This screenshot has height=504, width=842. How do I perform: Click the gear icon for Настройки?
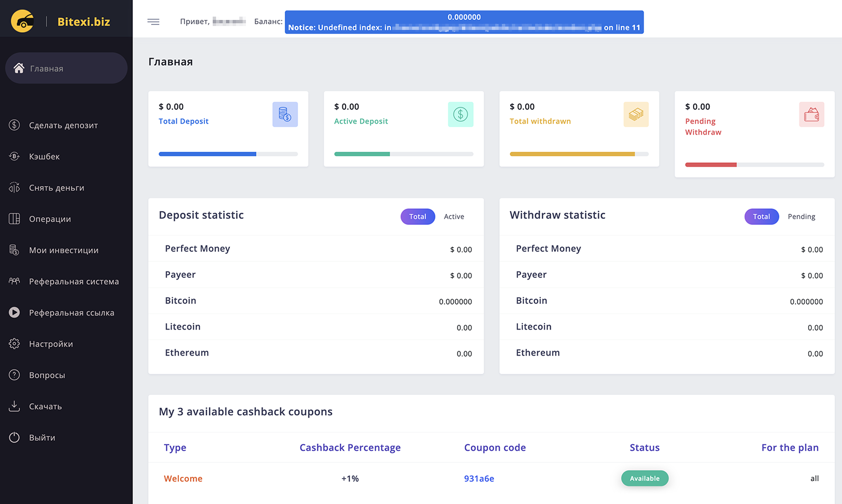click(x=14, y=344)
